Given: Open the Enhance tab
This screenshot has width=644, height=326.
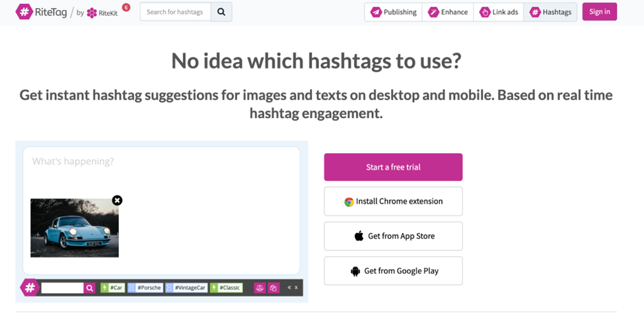Looking at the screenshot, I should click(x=448, y=12).
